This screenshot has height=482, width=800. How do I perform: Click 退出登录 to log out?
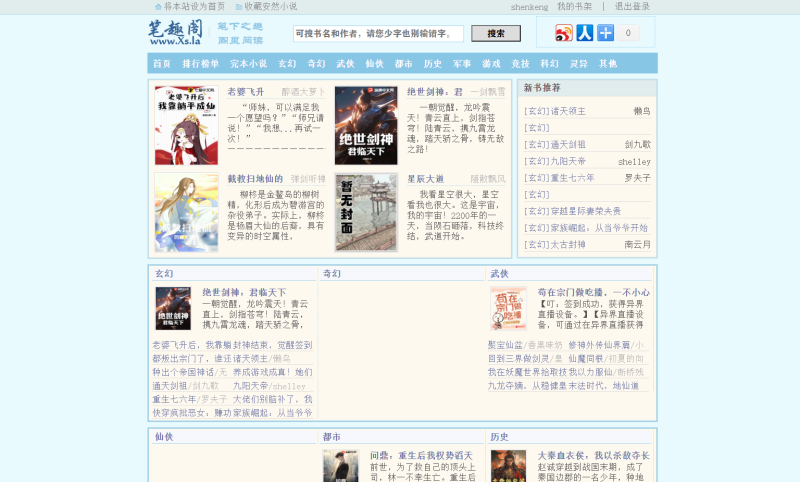[632, 7]
